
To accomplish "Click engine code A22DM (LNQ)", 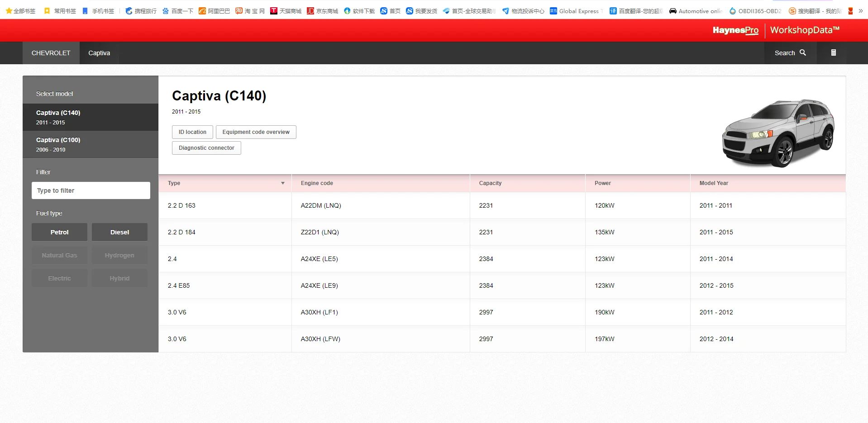I will click(321, 205).
